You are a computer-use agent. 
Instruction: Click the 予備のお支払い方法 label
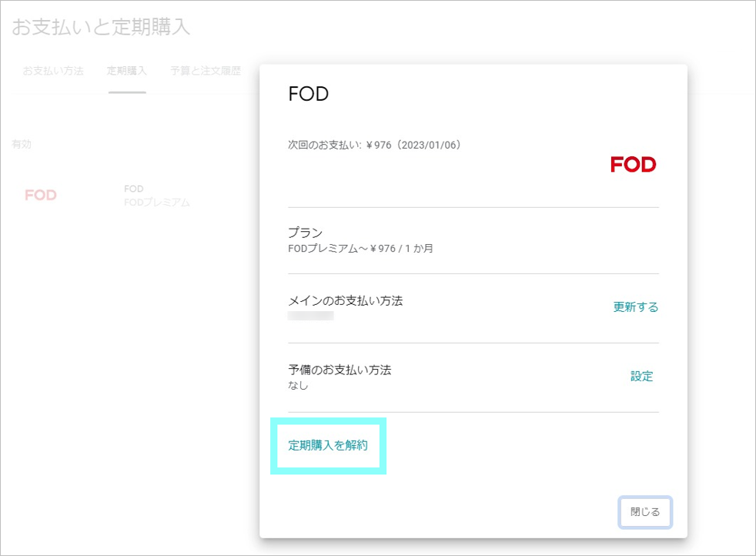click(x=340, y=370)
